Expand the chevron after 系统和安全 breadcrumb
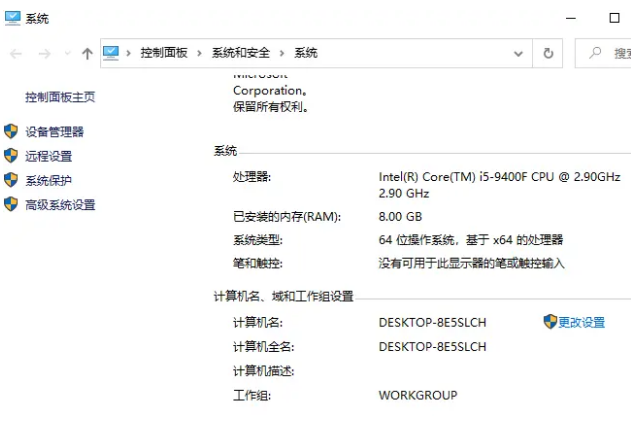The width and height of the screenshot is (631, 424). coord(283,53)
